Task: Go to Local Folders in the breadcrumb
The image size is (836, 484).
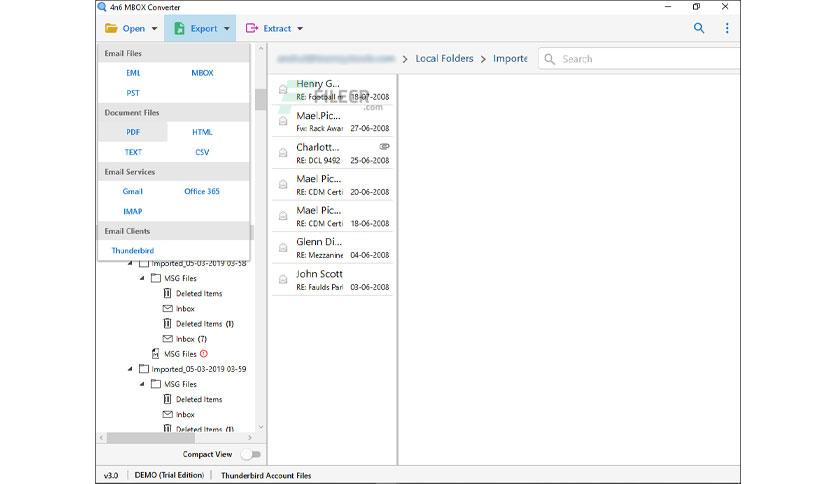Action: tap(444, 59)
